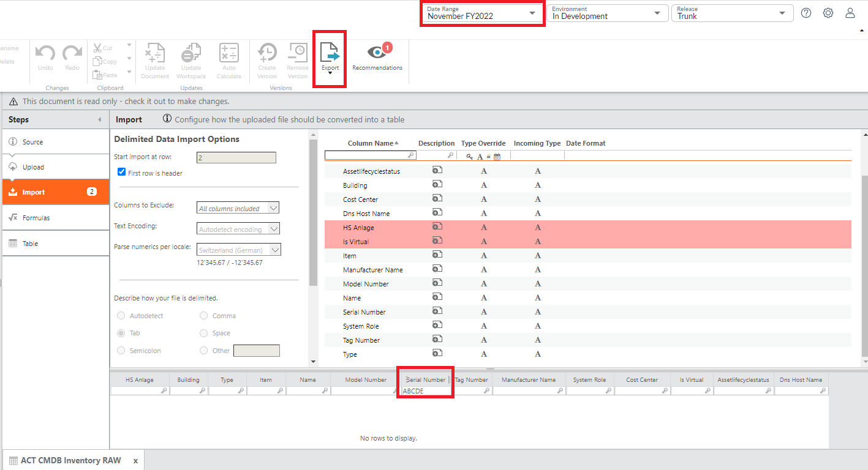Go to the Upload step
Screen dimensions: 868x470
[x=56, y=166]
